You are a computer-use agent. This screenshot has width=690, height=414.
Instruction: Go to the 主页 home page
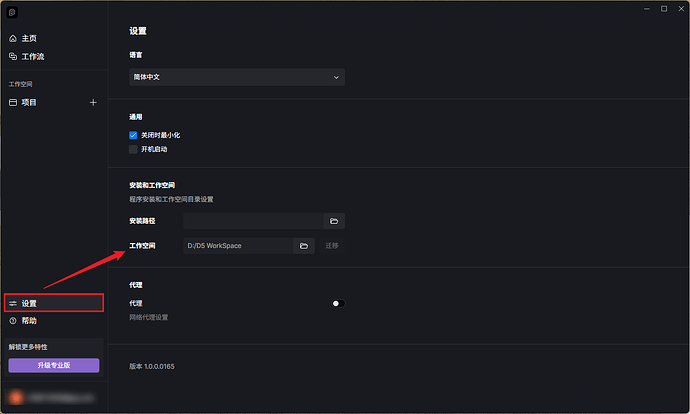pos(28,38)
